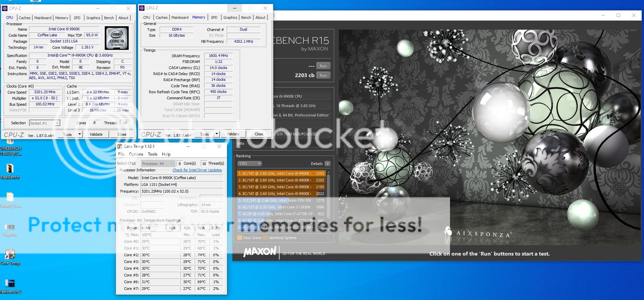Click the Core #2 Max temperature 74°C
Viewport: 644px width, 300px height.
[x=201, y=255]
